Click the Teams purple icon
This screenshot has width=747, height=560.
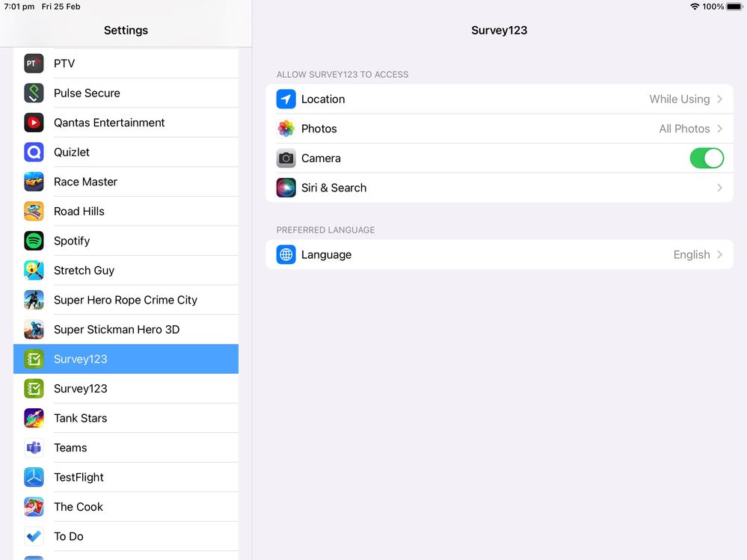(34, 447)
